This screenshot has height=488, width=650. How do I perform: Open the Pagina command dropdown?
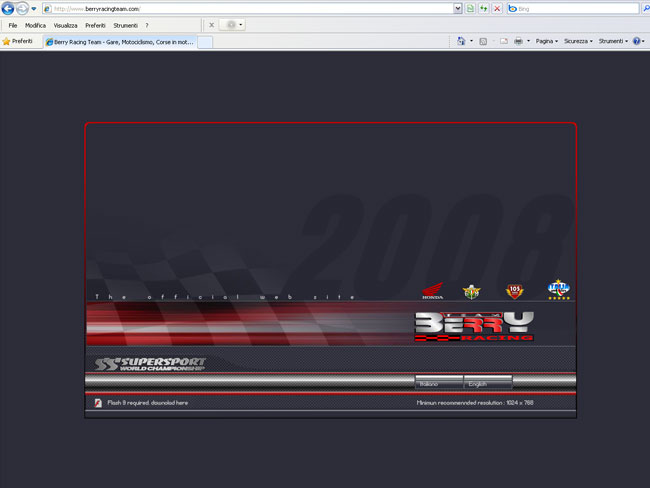547,41
